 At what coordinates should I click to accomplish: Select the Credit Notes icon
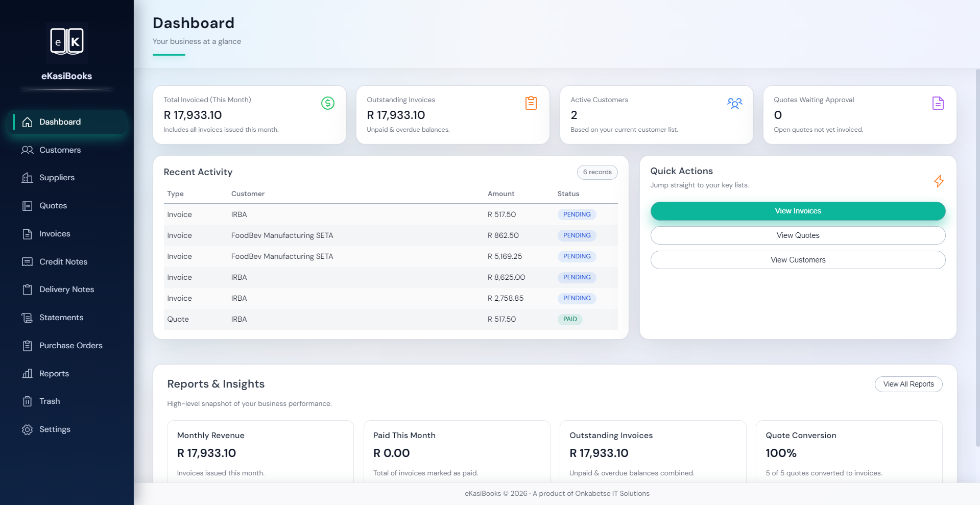point(27,261)
